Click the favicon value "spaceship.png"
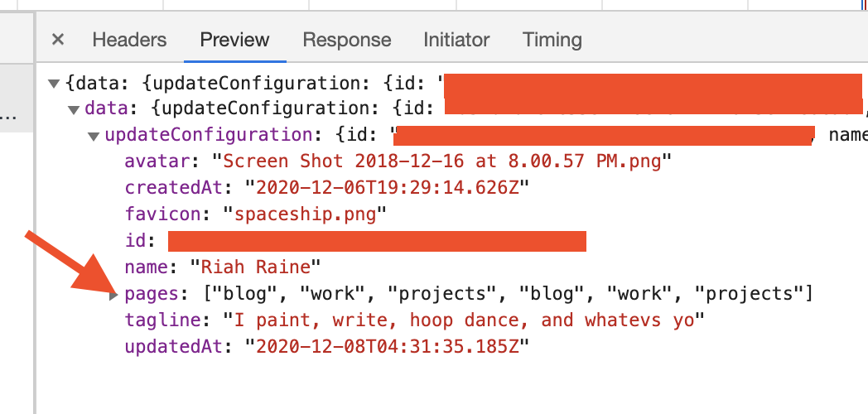This screenshot has width=868, height=414. 305,214
